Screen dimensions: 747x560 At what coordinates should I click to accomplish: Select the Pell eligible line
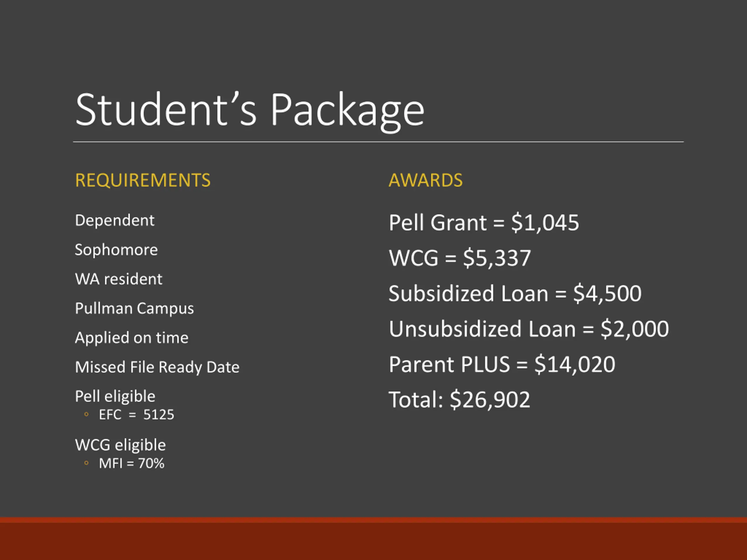pyautogui.click(x=115, y=396)
